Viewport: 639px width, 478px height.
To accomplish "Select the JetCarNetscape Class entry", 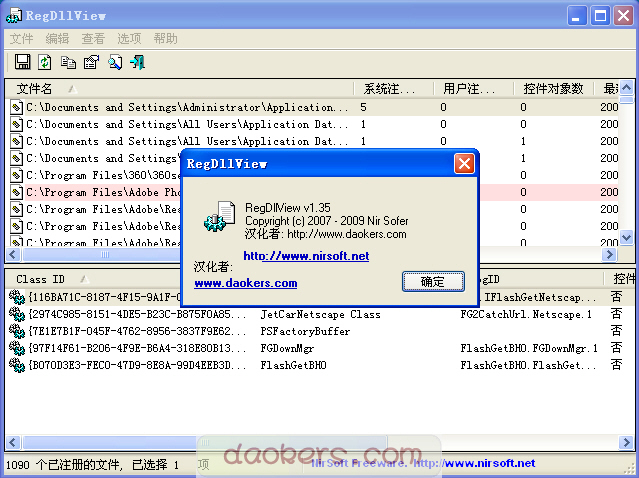I will click(x=320, y=314).
